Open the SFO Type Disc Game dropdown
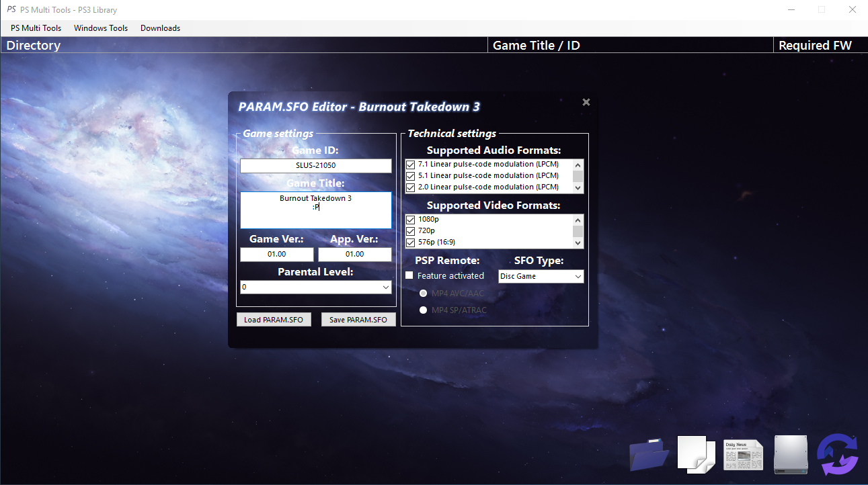Viewport: 868px width, 485px height. (x=541, y=276)
